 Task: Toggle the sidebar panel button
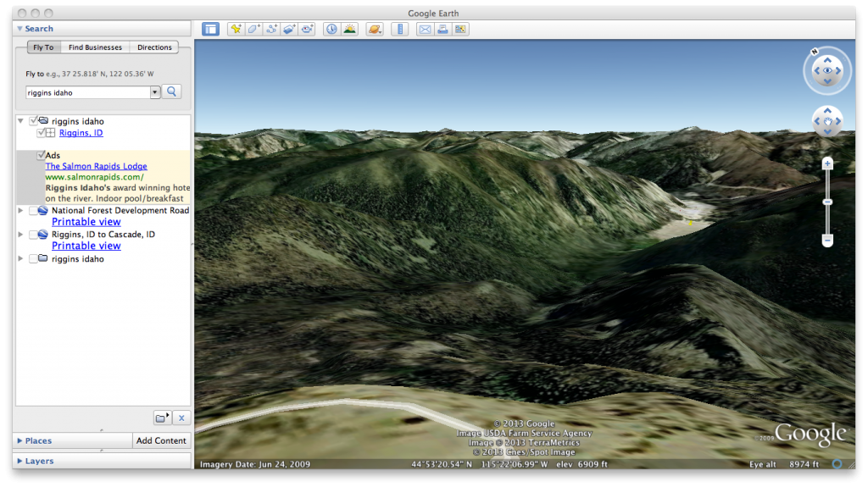pyautogui.click(x=210, y=30)
